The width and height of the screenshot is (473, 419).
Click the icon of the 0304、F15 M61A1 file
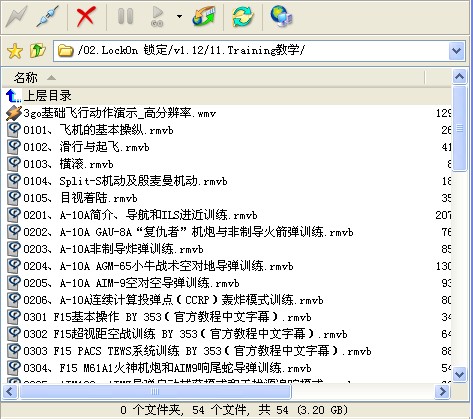tap(14, 368)
